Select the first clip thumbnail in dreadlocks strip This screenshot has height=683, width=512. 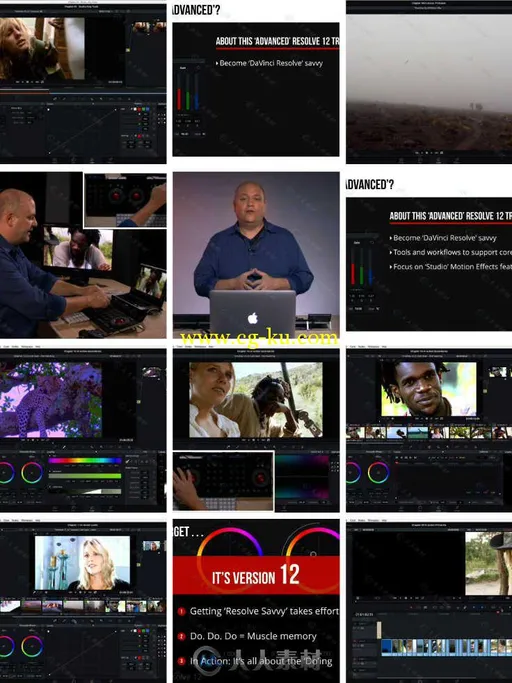click(355, 433)
